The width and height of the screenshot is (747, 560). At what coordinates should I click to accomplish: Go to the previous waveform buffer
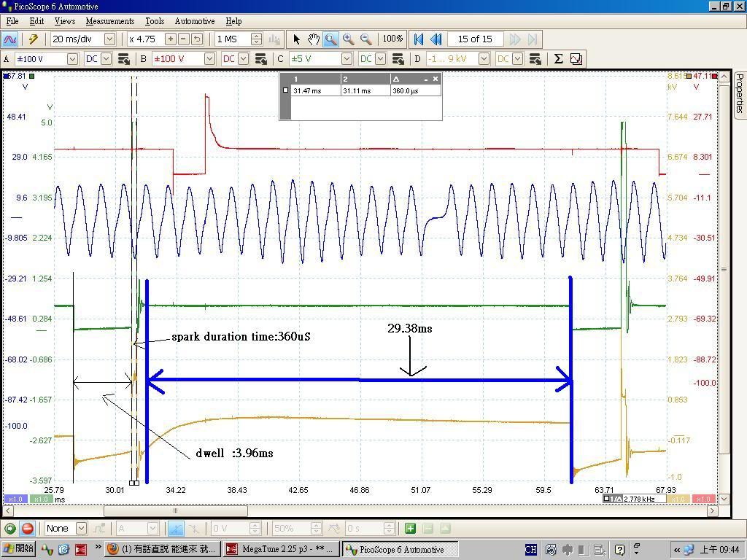click(x=436, y=39)
